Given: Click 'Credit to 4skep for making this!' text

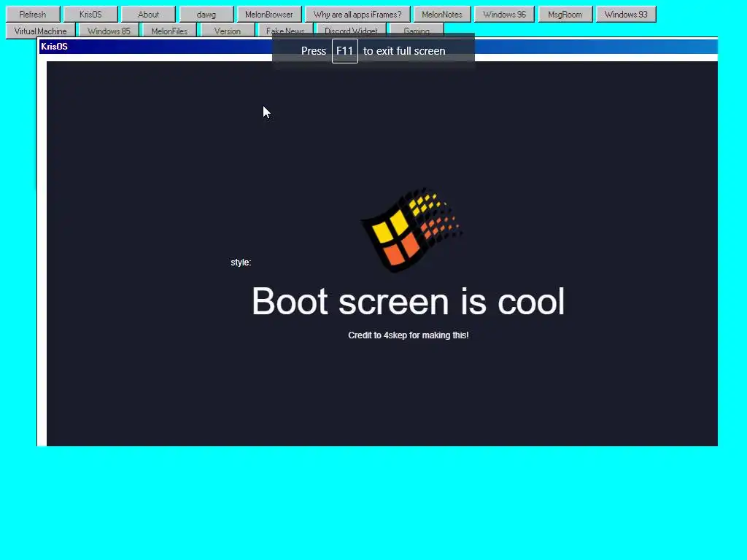Looking at the screenshot, I should coord(409,335).
